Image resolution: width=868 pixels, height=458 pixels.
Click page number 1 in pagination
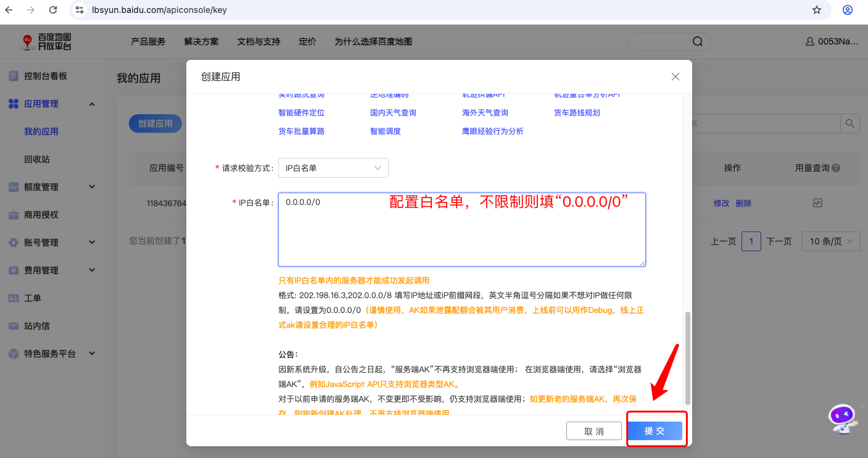[751, 241]
